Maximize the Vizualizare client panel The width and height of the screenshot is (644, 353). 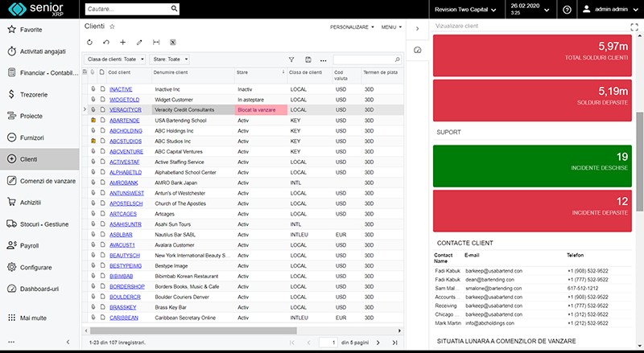coord(634,27)
